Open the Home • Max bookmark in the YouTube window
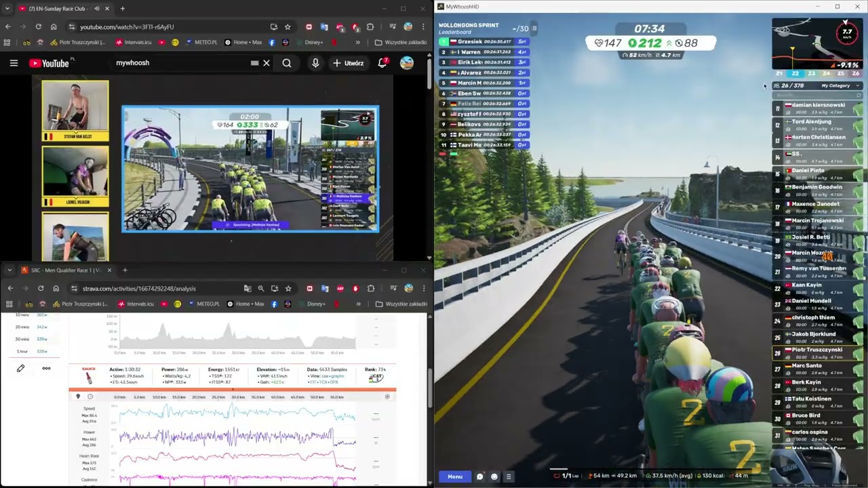Screen dimensions: 868x488 click(x=245, y=42)
